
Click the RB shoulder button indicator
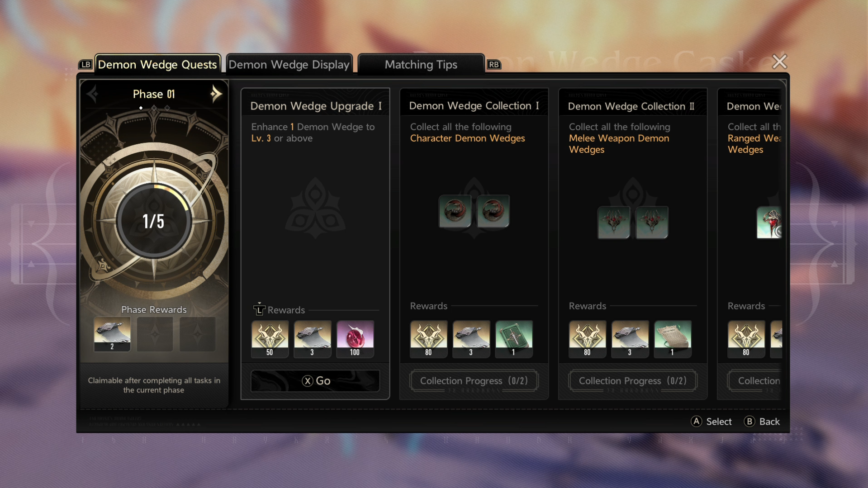[494, 65]
